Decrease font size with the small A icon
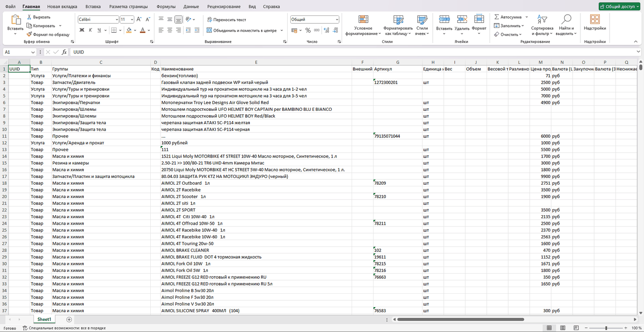 point(148,19)
